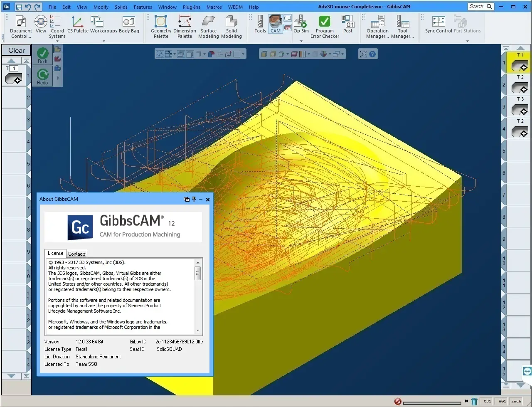The width and height of the screenshot is (532, 407).
Task: Click the TeamViewer side panel icon
Action: point(527,371)
